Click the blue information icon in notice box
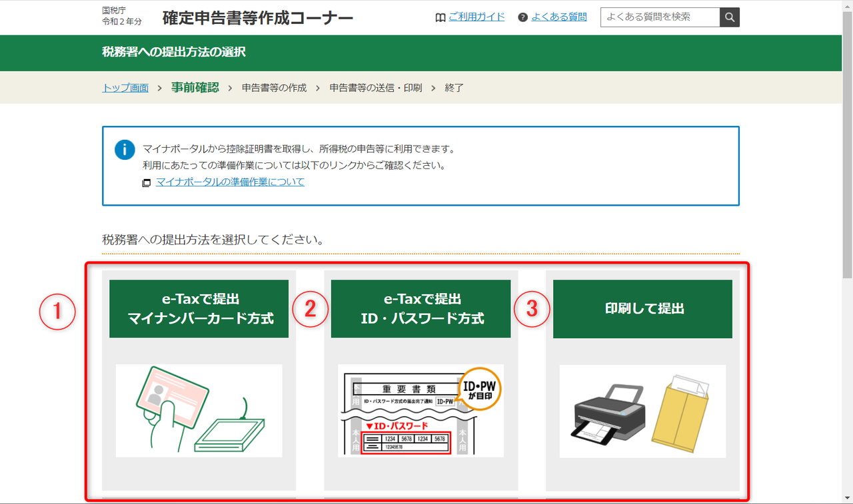 click(x=125, y=150)
